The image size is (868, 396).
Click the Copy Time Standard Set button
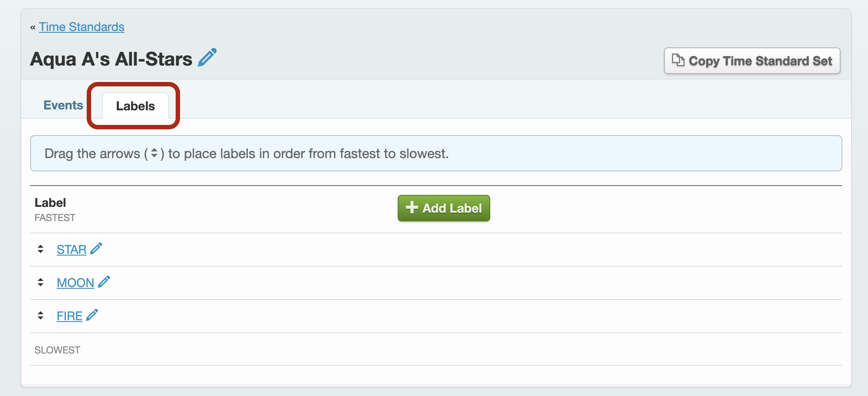click(x=752, y=61)
